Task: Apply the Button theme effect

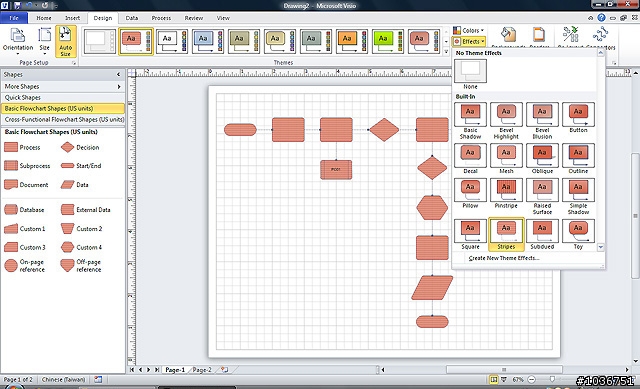Action: pyautogui.click(x=578, y=118)
